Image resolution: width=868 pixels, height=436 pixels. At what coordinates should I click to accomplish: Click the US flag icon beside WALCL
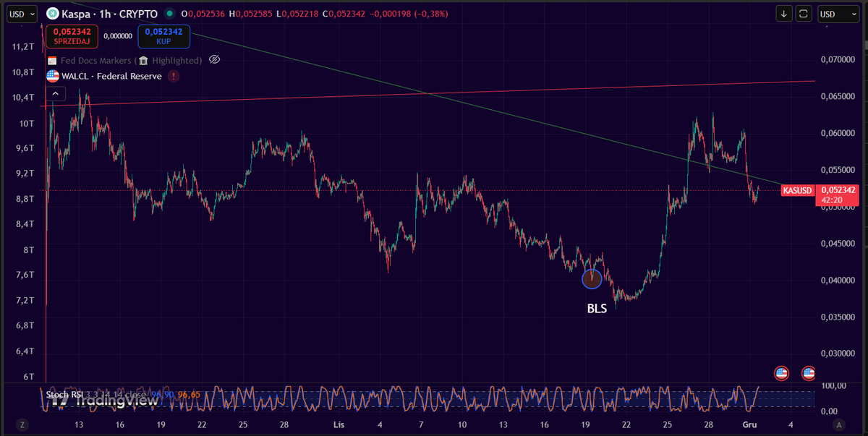(53, 76)
